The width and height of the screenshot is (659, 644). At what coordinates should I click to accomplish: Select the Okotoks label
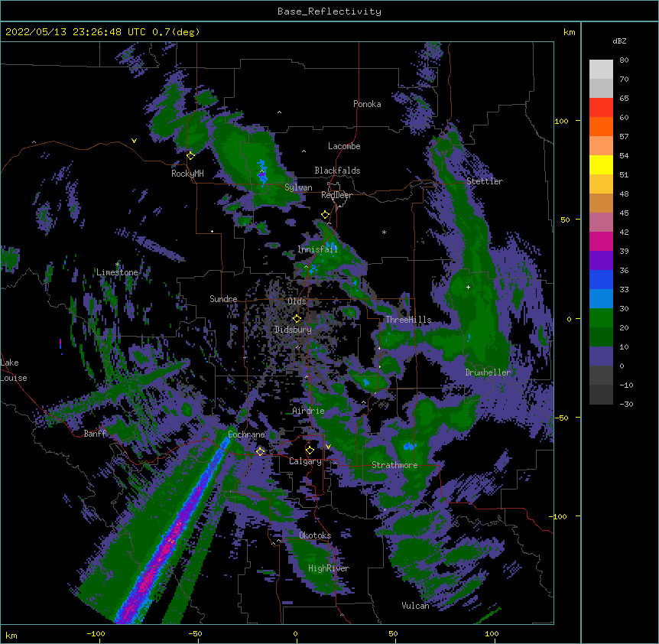(315, 535)
